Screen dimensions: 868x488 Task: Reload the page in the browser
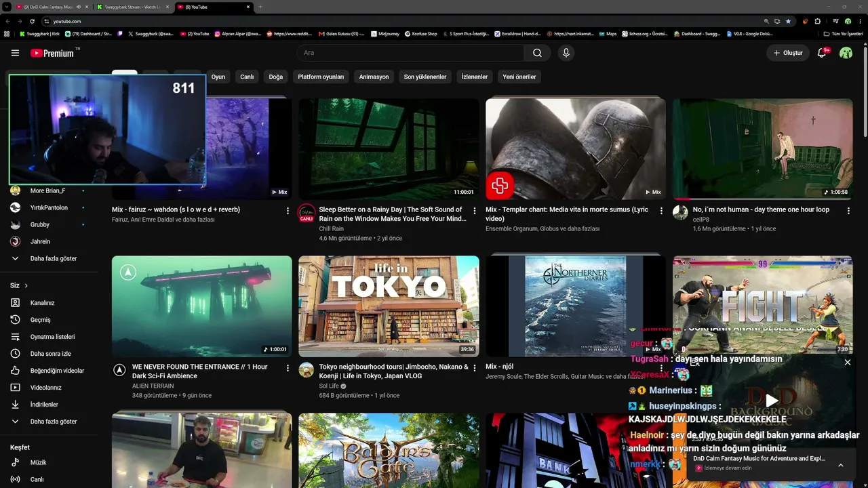tap(32, 21)
